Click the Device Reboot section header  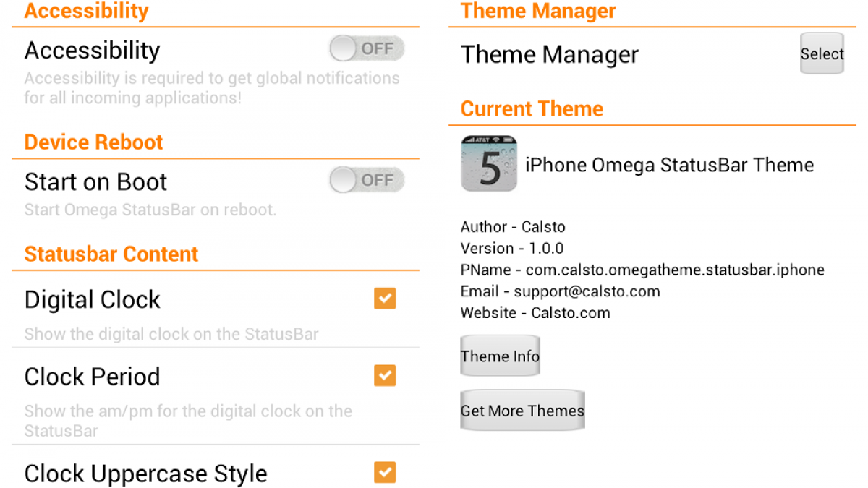pos(94,142)
